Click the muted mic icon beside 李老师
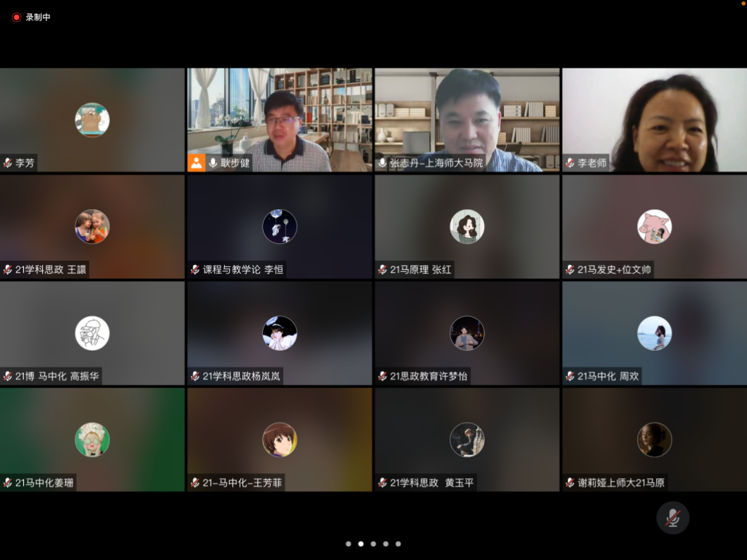This screenshot has height=560, width=747. (x=569, y=163)
